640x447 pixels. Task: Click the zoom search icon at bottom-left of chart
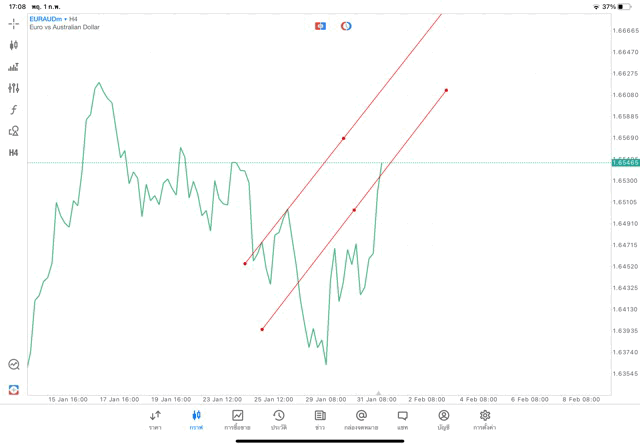(14, 365)
